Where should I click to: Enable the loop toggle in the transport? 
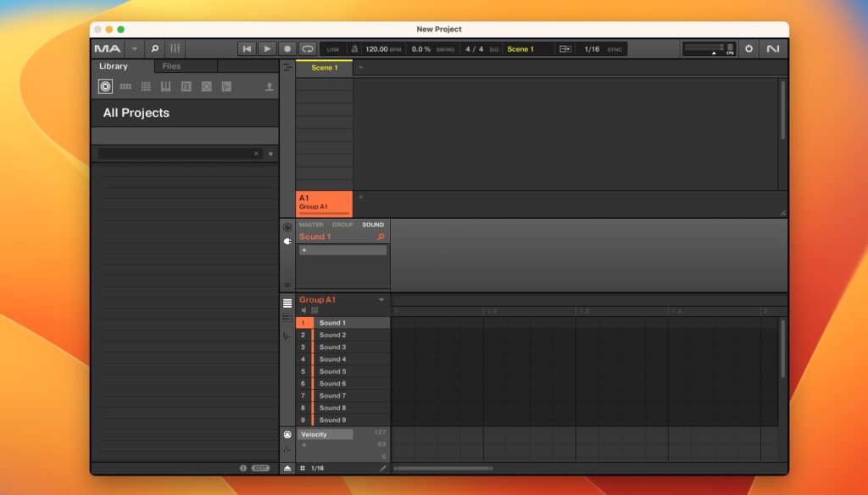click(307, 48)
